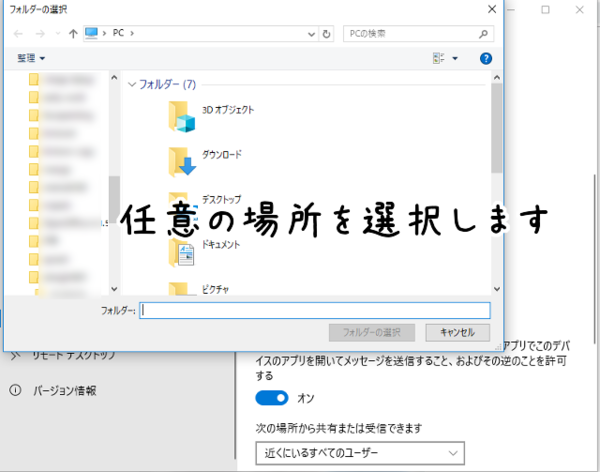Close the フォルダーの選択 dialog
The image size is (600, 472).
click(492, 9)
